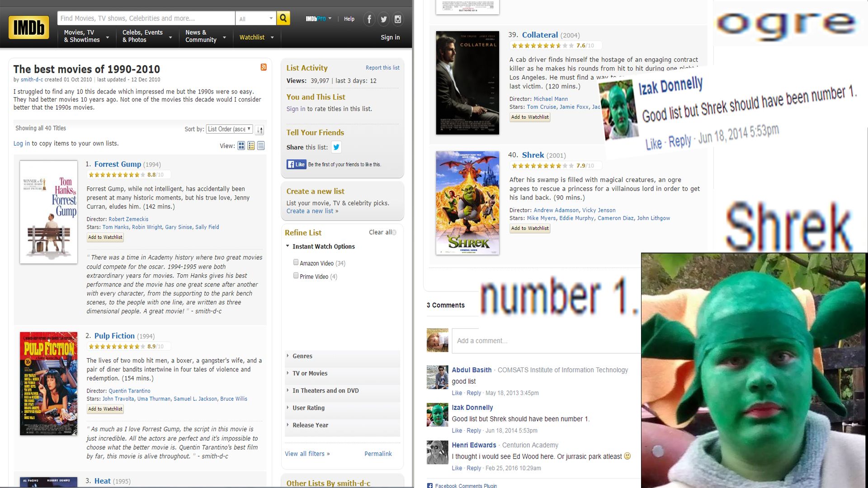The height and width of the screenshot is (488, 868).
Task: Open IMDb Twitter page icon
Action: tap(383, 19)
